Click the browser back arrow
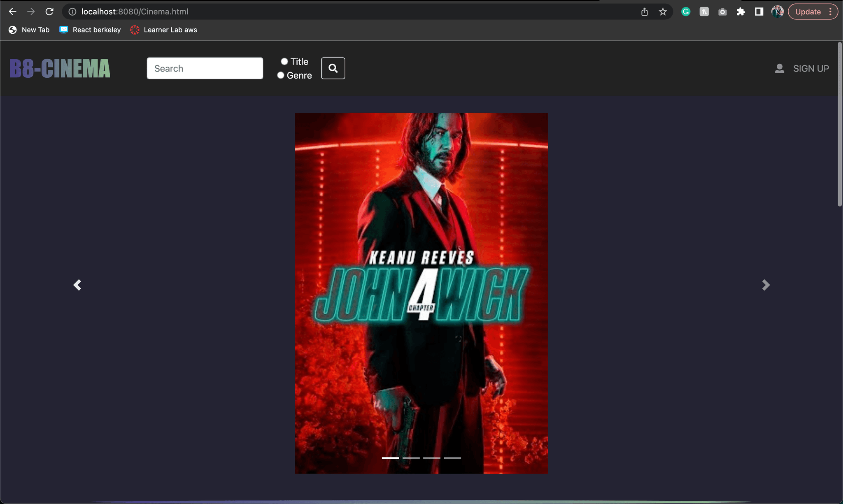Image resolution: width=843 pixels, height=504 pixels. [x=13, y=12]
